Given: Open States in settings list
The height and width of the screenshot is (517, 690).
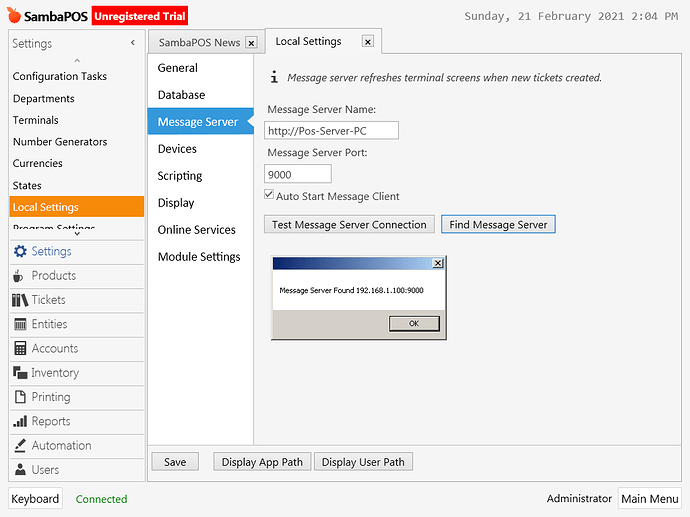Looking at the screenshot, I should pos(77,185).
